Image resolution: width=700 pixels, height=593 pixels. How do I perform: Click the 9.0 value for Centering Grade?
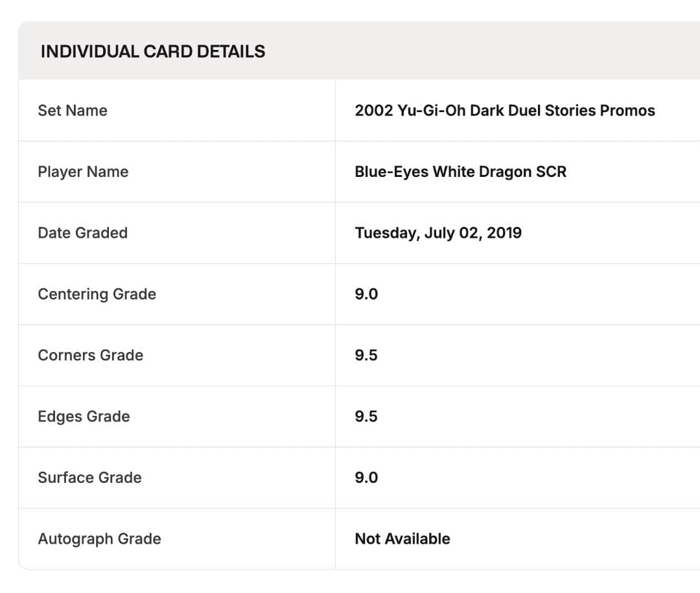pyautogui.click(x=366, y=294)
